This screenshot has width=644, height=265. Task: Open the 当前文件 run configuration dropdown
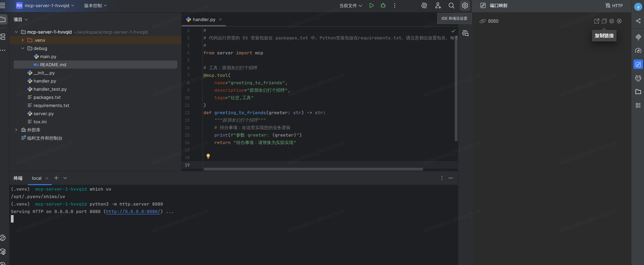click(x=351, y=5)
